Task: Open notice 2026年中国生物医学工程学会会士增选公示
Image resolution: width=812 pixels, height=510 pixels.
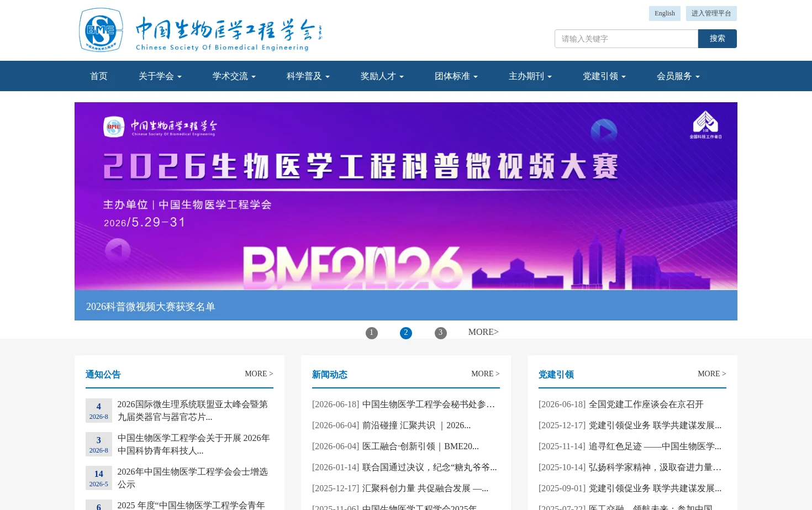Action: pyautogui.click(x=193, y=478)
